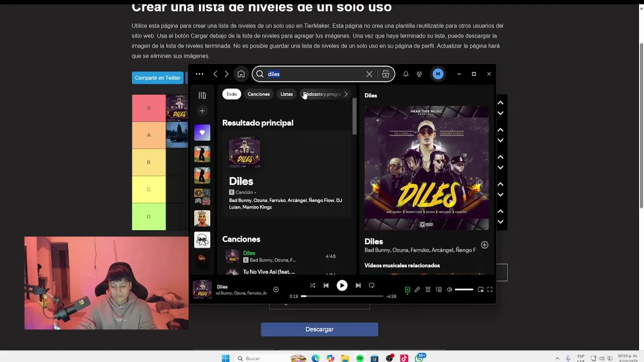Move the D tier row down
This screenshot has height=362, width=644.
click(500, 222)
